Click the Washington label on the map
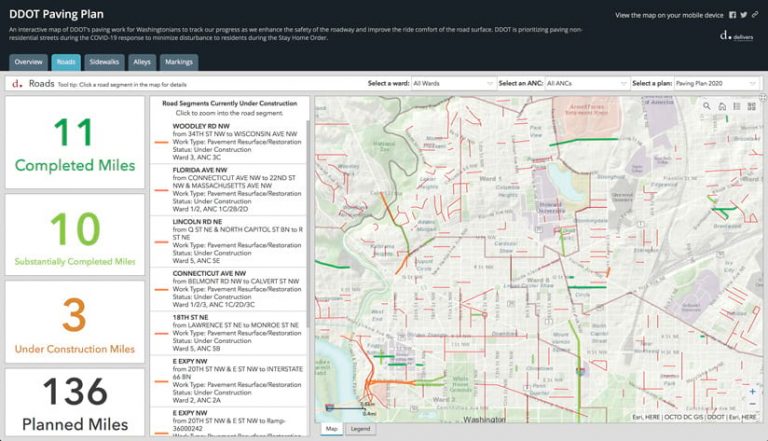The image size is (768, 441). point(484,419)
